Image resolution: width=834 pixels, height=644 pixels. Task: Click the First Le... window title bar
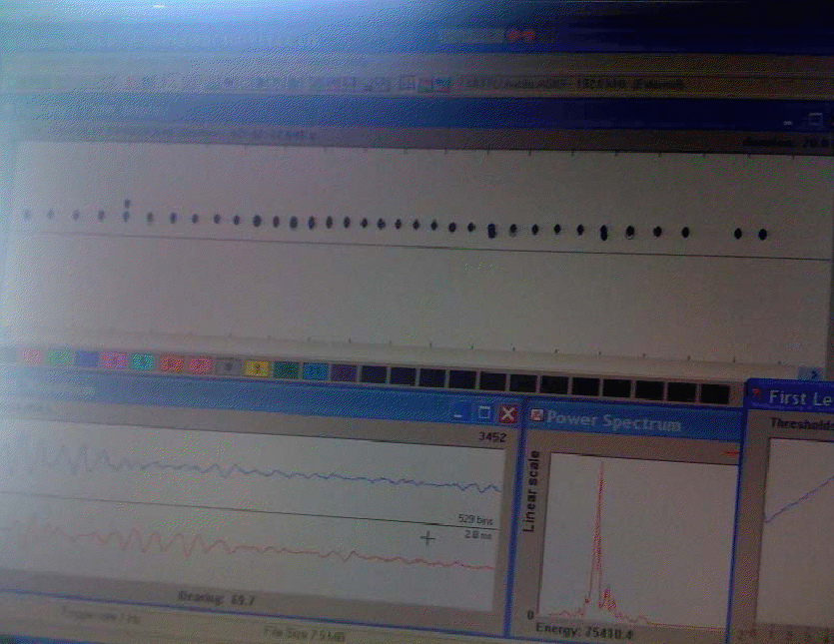pyautogui.click(x=799, y=397)
